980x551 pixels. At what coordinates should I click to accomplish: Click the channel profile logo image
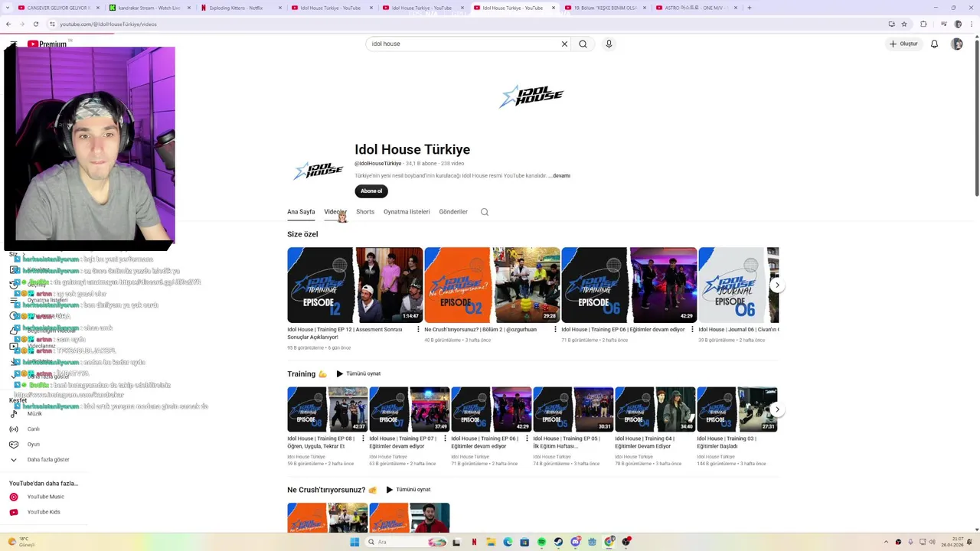(x=318, y=170)
